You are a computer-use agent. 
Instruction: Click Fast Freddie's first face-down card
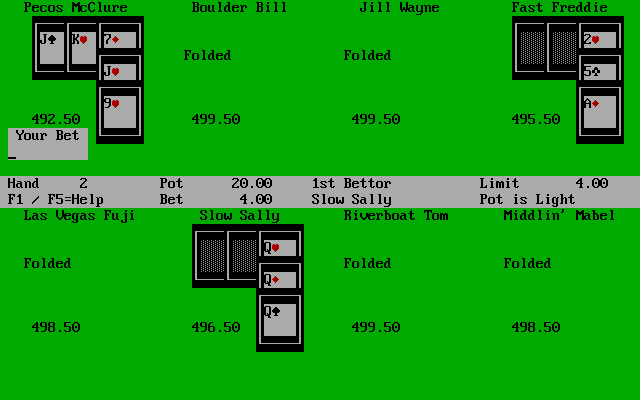click(530, 49)
